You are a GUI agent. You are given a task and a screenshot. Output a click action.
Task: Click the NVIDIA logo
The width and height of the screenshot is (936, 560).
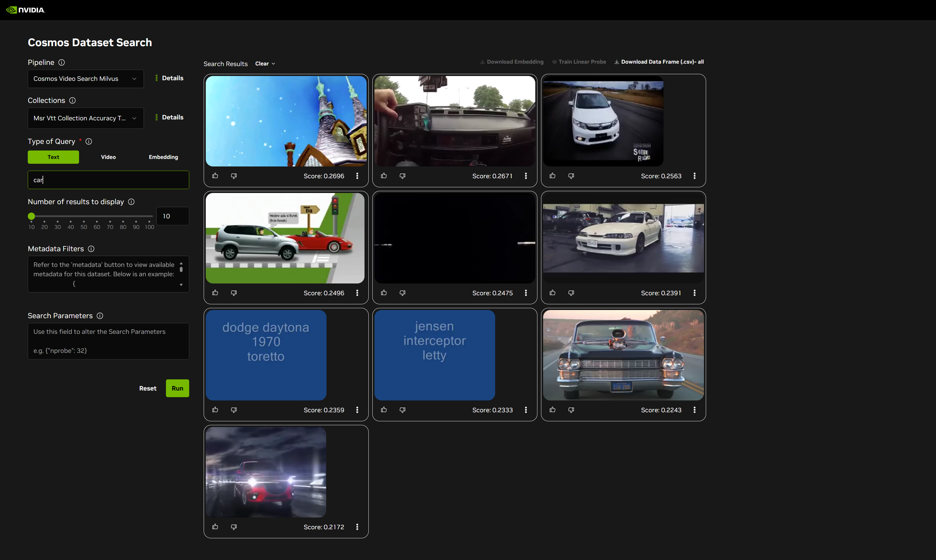tap(25, 10)
